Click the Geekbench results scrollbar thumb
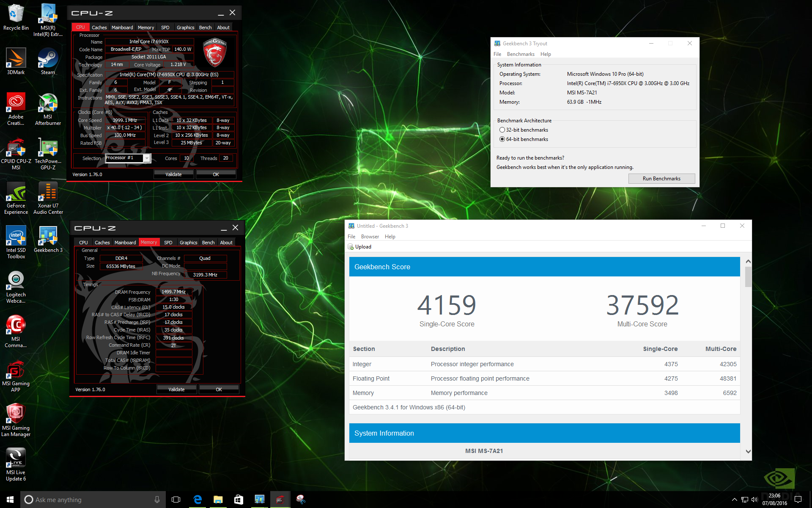This screenshot has width=812, height=508. [x=748, y=277]
